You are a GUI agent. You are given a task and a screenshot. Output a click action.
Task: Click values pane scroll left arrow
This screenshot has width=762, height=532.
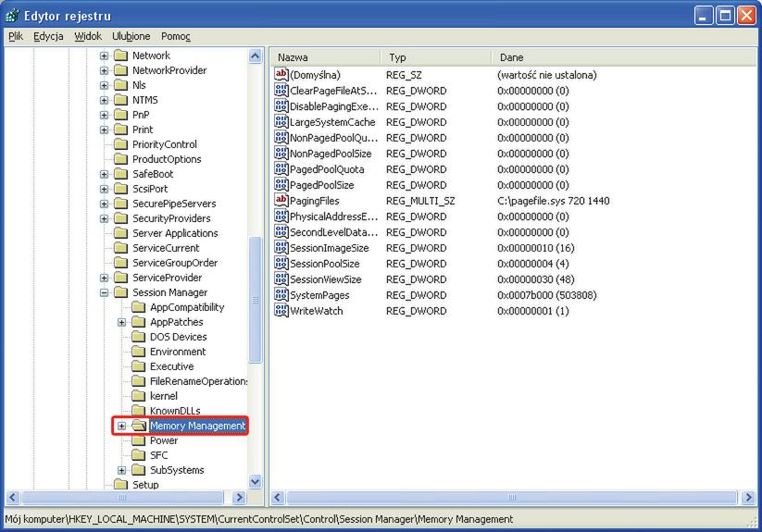tap(278, 497)
